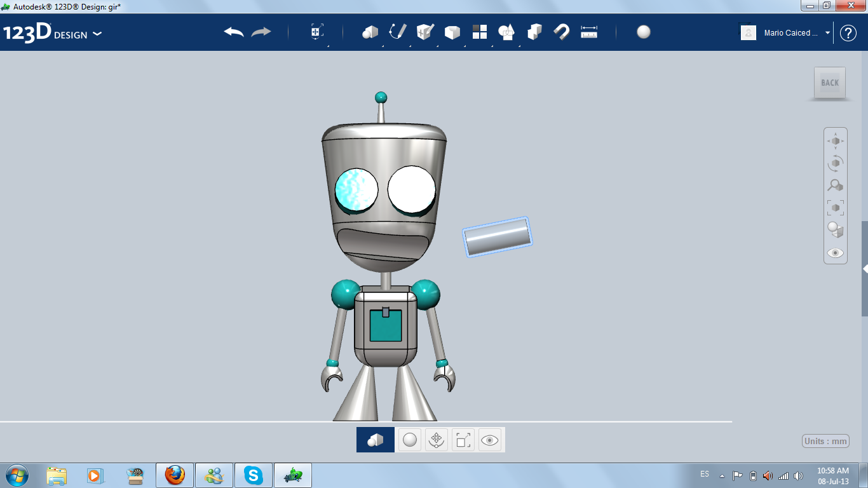Select the Zoom magnifier tool

(x=836, y=185)
